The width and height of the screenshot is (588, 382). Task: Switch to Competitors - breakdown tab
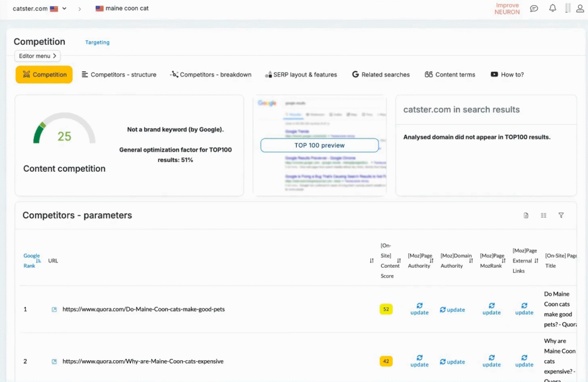(x=211, y=75)
